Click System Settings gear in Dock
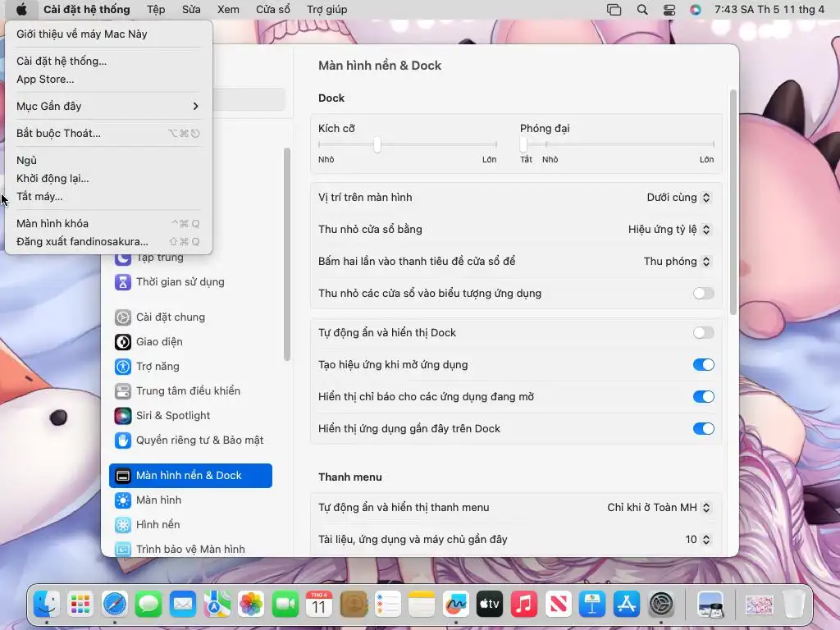The height and width of the screenshot is (630, 840). [660, 605]
